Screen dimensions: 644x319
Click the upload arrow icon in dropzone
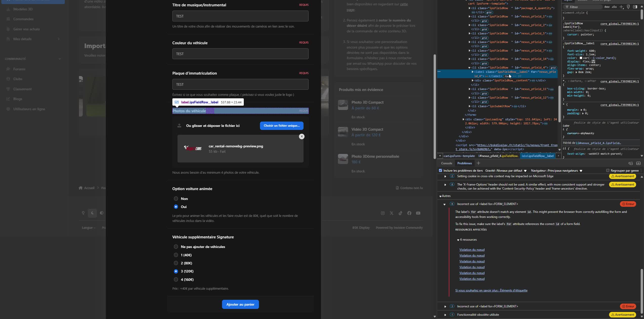click(x=179, y=126)
